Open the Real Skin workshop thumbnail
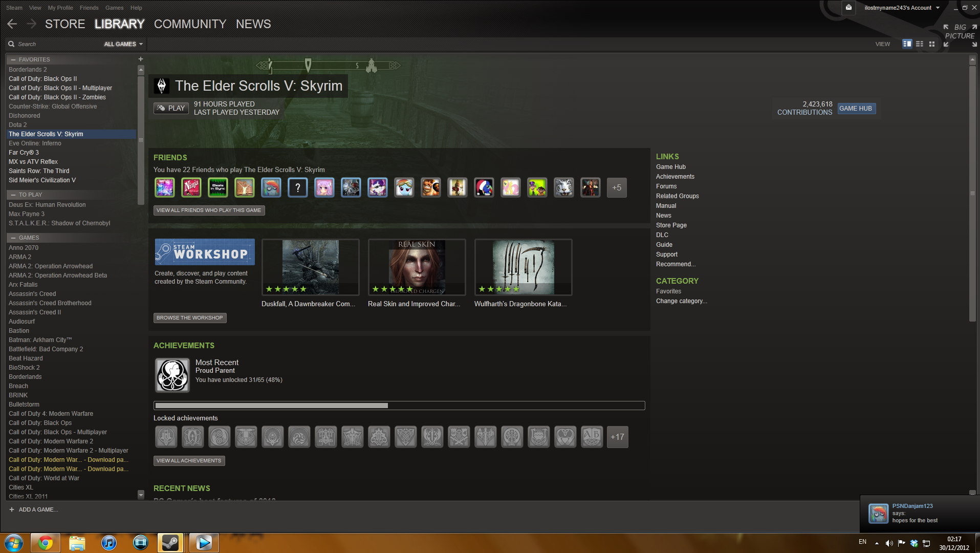The image size is (980, 553). [x=417, y=267]
